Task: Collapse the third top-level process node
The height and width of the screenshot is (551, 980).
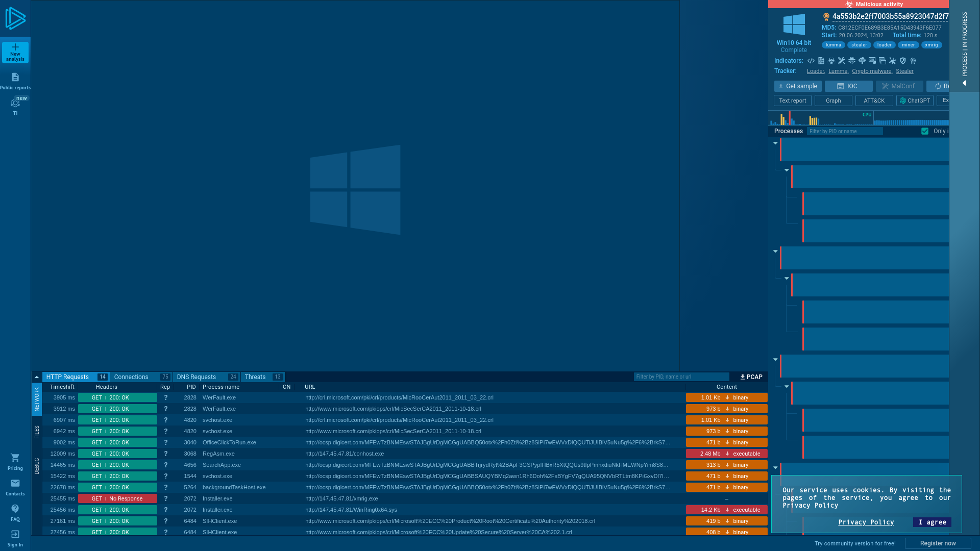Action: [775, 360]
